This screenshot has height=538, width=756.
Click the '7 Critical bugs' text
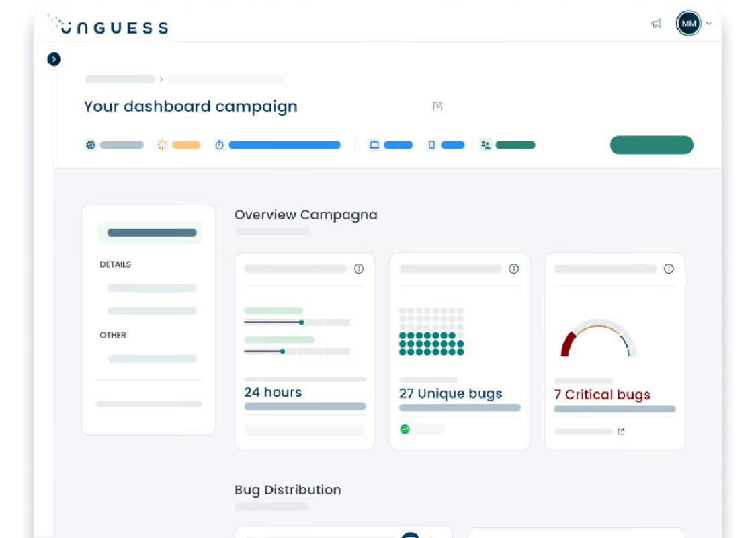click(x=602, y=395)
